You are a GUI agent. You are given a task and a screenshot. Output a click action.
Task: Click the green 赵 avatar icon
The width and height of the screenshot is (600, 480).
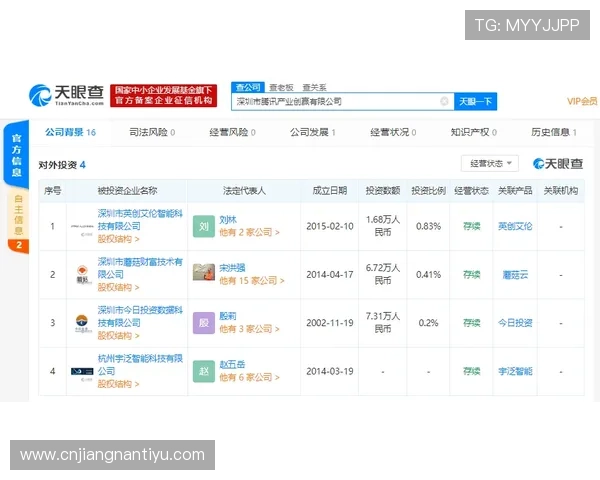pyautogui.click(x=204, y=371)
